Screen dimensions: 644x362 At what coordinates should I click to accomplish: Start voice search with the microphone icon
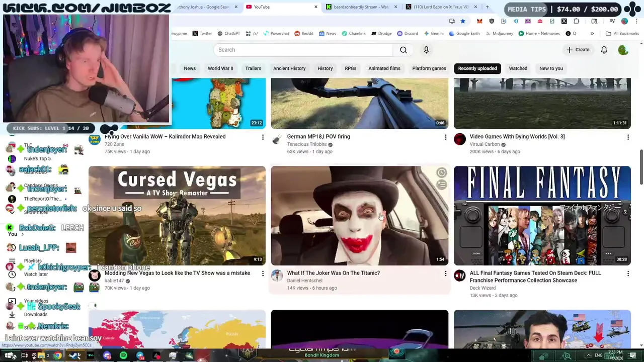[x=426, y=50]
